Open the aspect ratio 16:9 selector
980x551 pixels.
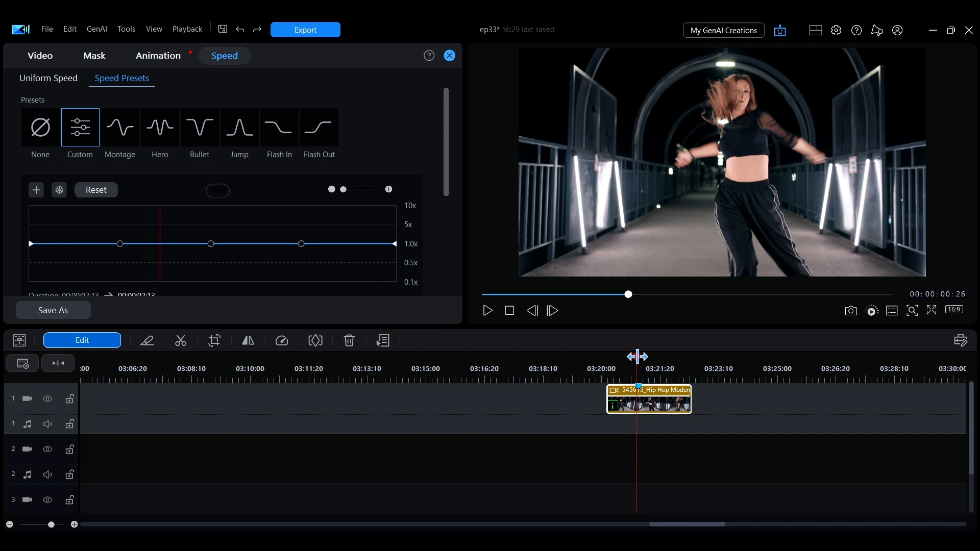click(x=954, y=310)
